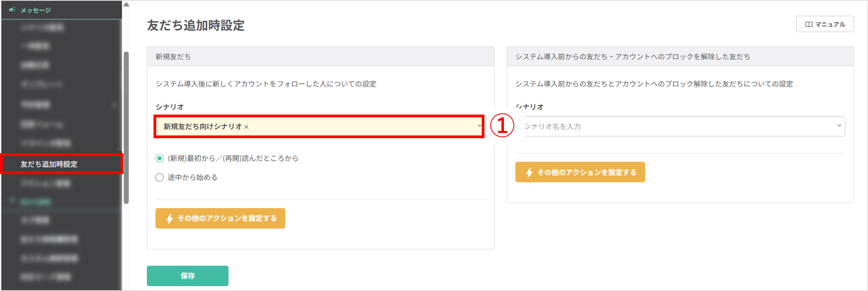Click the book icon on マニュアル button

click(x=809, y=24)
